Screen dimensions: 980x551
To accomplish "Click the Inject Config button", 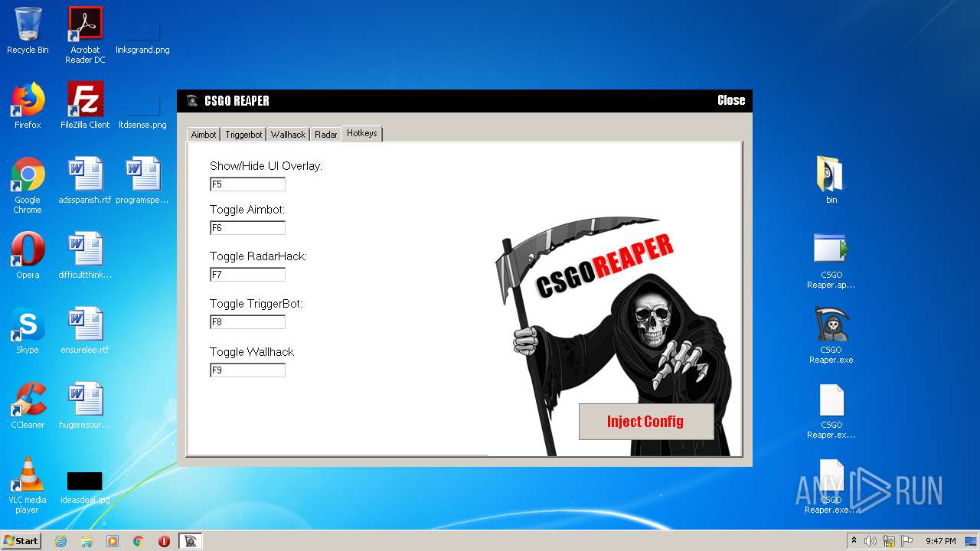I will (646, 422).
